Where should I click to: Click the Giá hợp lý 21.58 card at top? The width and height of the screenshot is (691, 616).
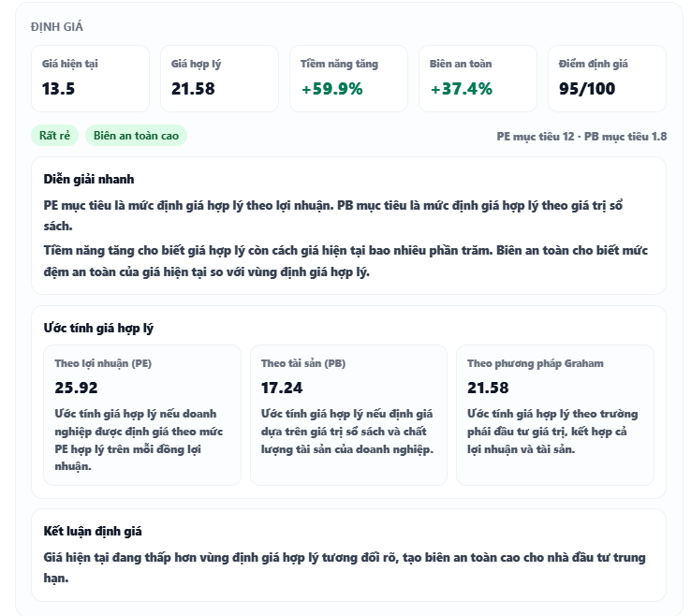(x=219, y=78)
